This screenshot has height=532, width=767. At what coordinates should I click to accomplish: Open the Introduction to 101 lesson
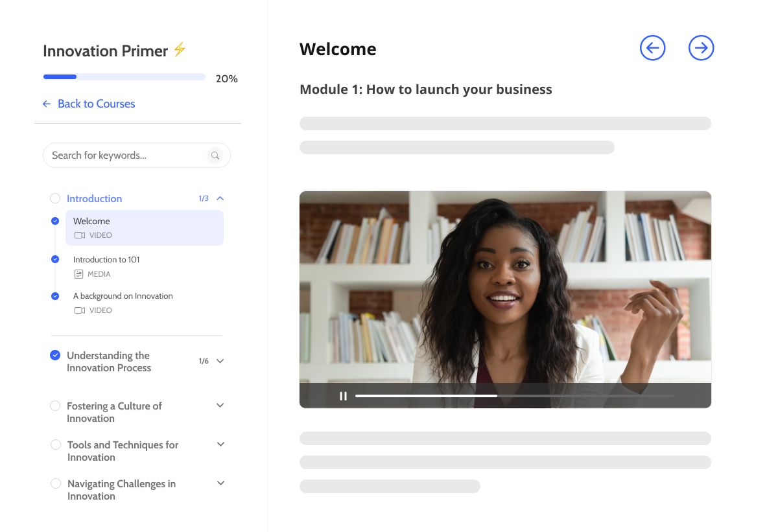(x=106, y=260)
